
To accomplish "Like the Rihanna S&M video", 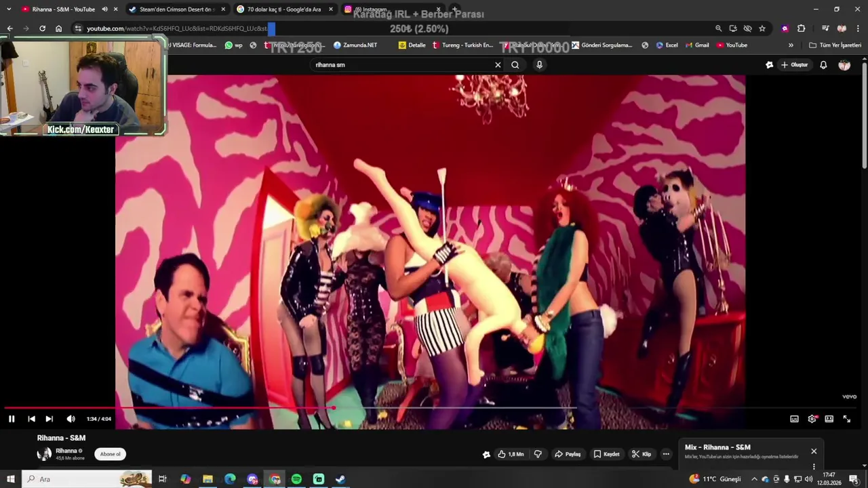I will pyautogui.click(x=511, y=454).
